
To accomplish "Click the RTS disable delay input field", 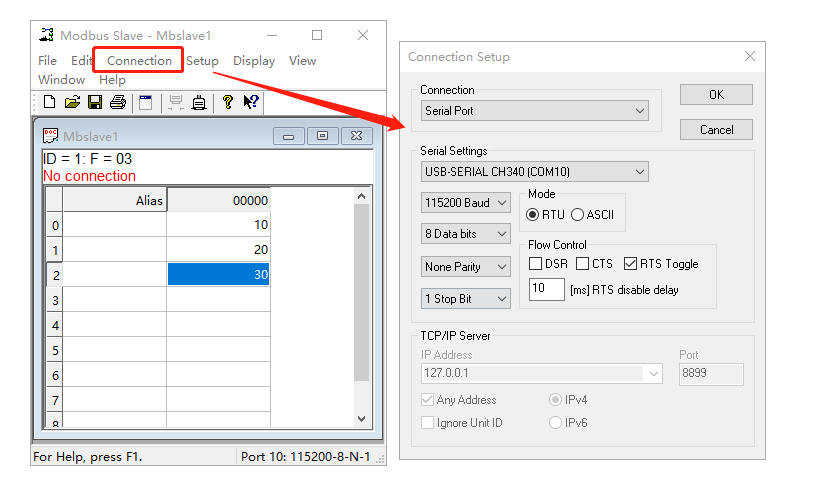I will coord(546,289).
